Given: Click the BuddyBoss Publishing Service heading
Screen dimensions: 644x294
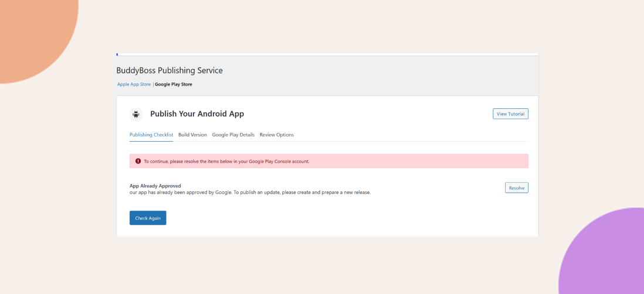Looking at the screenshot, I should coord(170,70).
